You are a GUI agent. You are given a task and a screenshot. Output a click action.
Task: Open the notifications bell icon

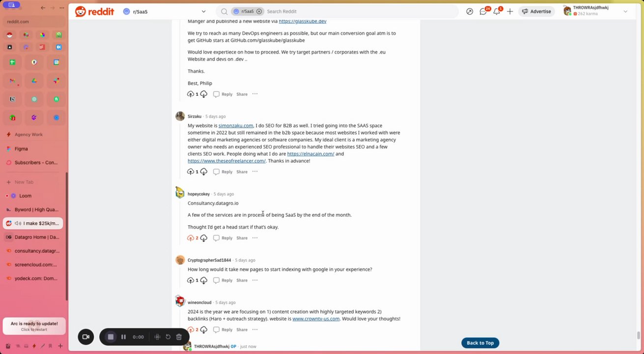click(497, 11)
